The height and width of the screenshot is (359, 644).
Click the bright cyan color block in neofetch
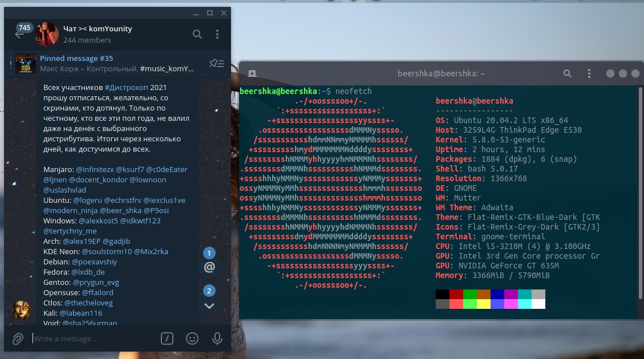coord(524,304)
